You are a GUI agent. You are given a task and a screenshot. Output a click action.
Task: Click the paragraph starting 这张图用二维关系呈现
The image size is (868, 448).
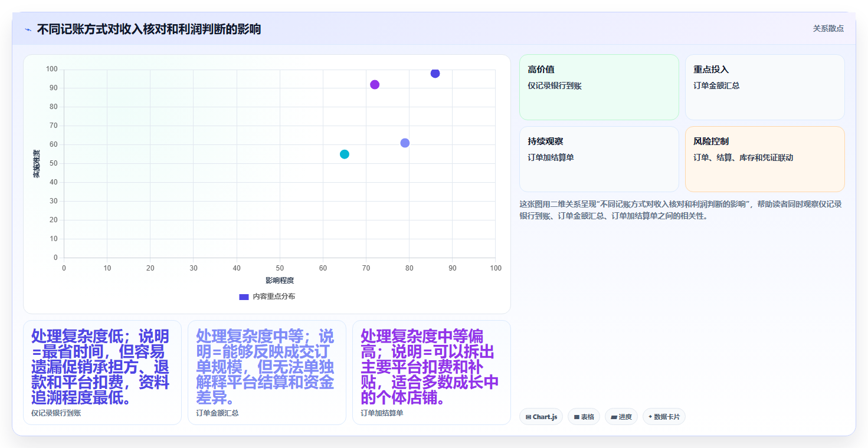pyautogui.click(x=680, y=210)
